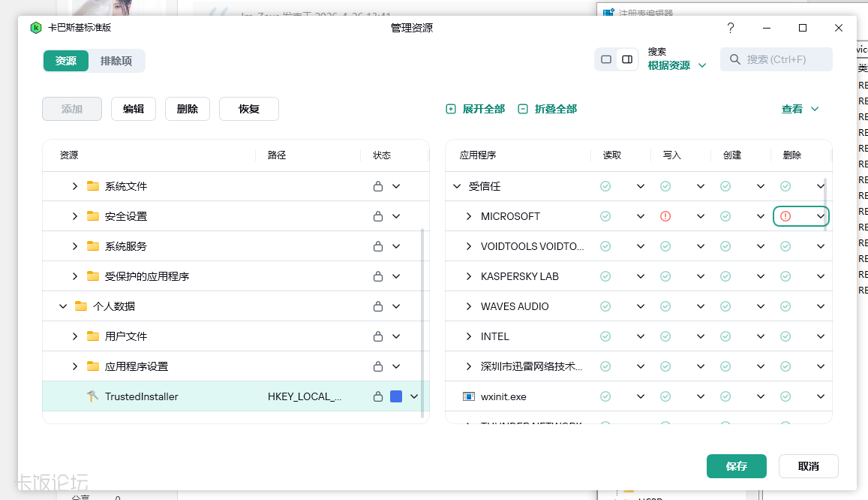
Task: Open the 根据资源 search mode dropdown
Action: point(677,65)
